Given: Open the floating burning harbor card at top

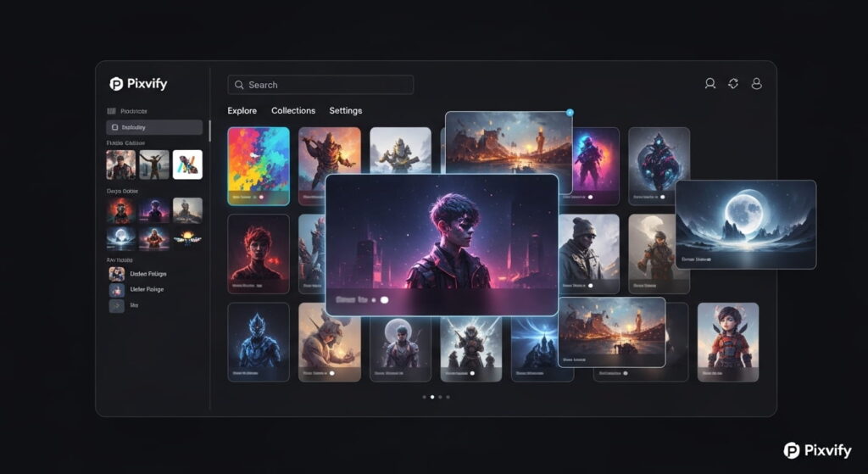Looking at the screenshot, I should [509, 142].
